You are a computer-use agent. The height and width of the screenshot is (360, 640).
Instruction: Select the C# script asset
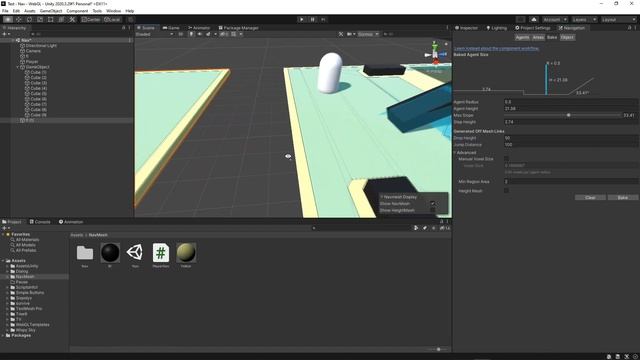[x=161, y=253]
